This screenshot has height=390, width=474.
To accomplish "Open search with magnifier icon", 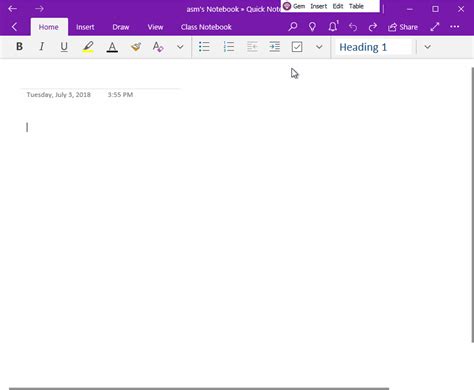I will pyautogui.click(x=293, y=27).
